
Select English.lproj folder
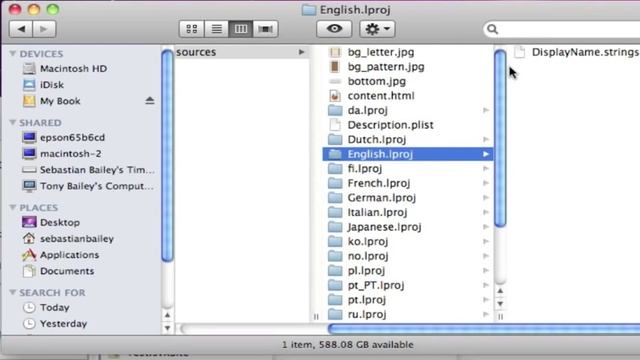(408, 154)
